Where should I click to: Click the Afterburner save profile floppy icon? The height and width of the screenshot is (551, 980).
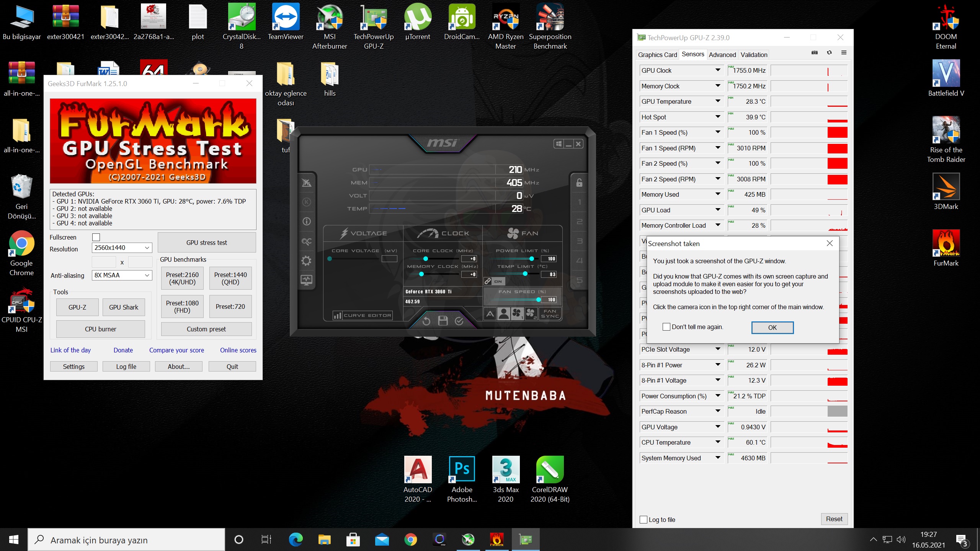point(443,321)
